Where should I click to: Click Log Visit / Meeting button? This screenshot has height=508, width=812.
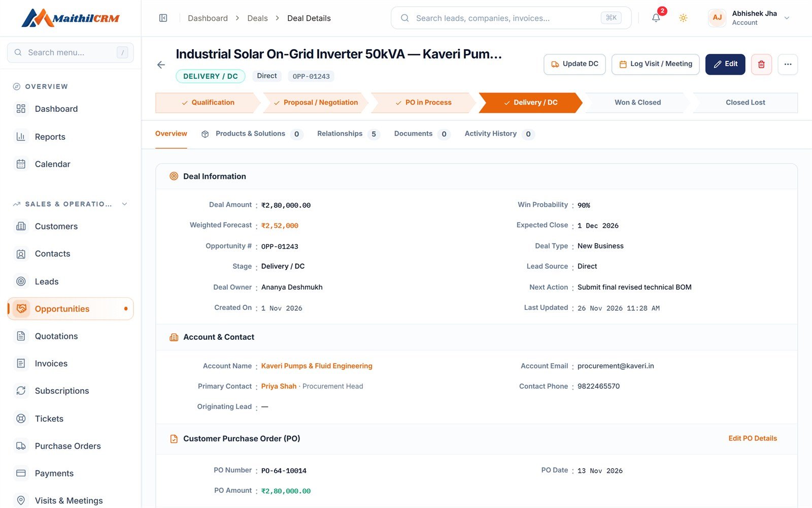656,65
